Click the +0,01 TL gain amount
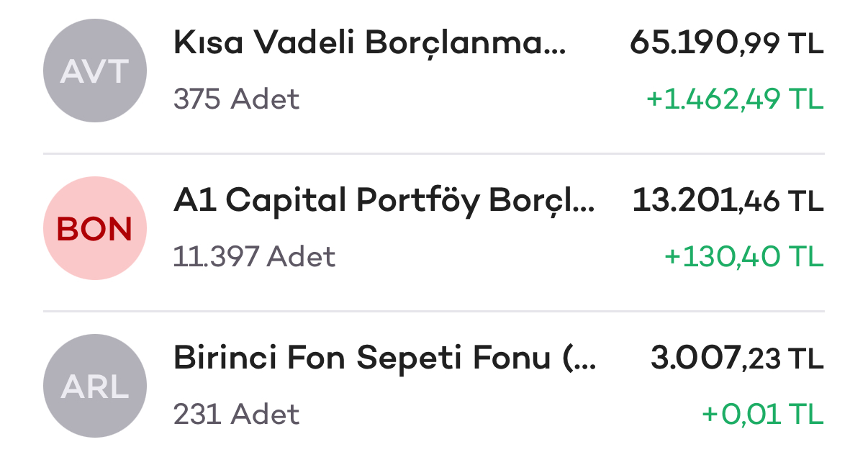 [x=762, y=415]
